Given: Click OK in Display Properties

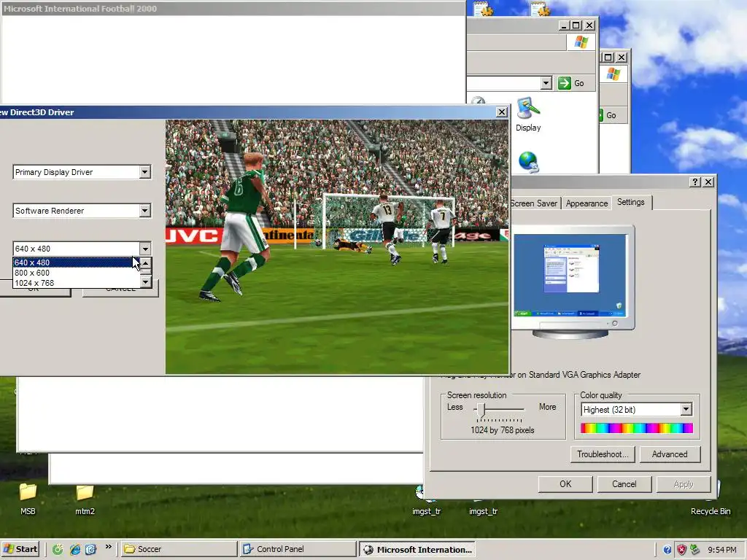Looking at the screenshot, I should point(565,484).
